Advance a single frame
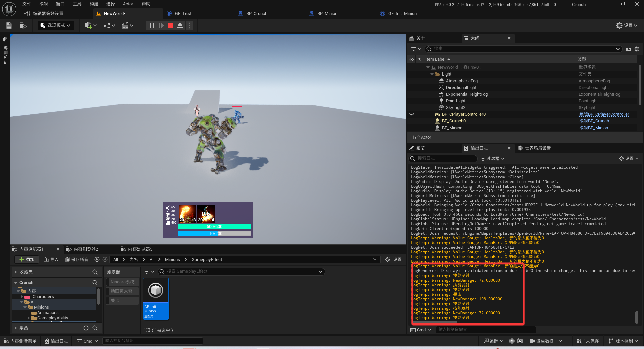Screen dimensions: 644x349 (x=161, y=26)
